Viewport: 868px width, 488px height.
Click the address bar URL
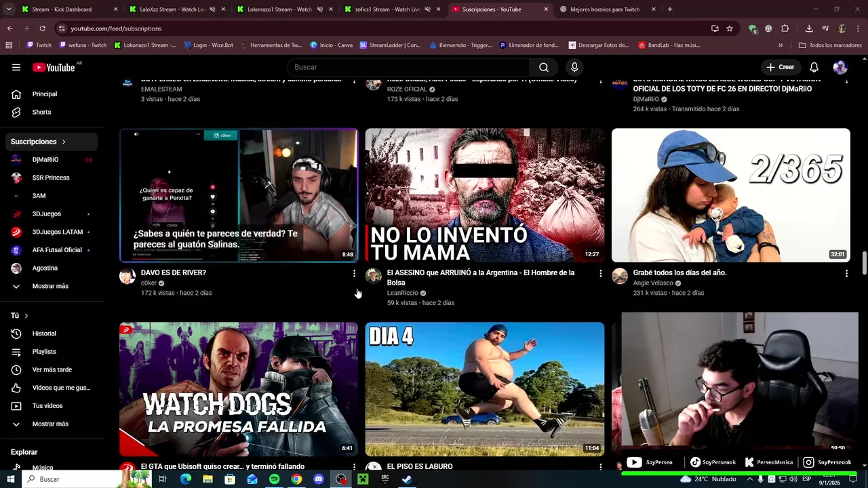pos(116,28)
